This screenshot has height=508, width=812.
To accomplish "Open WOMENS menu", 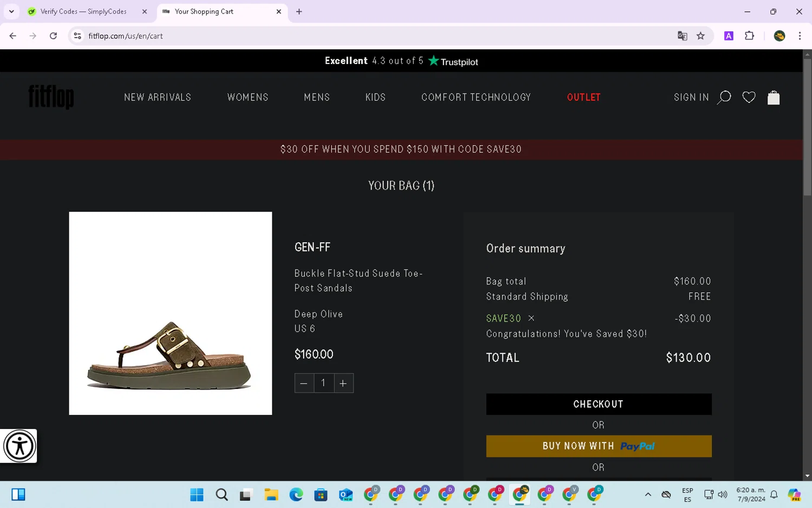I will tap(248, 97).
